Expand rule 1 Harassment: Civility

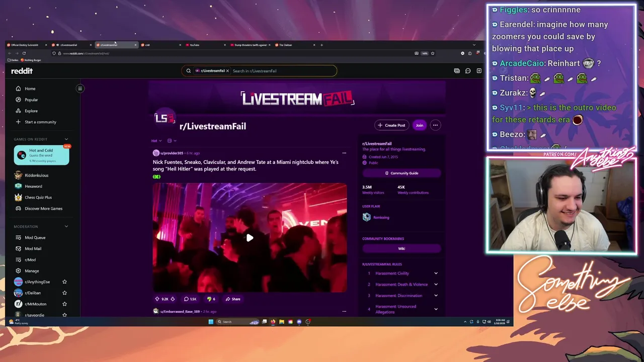click(x=436, y=274)
